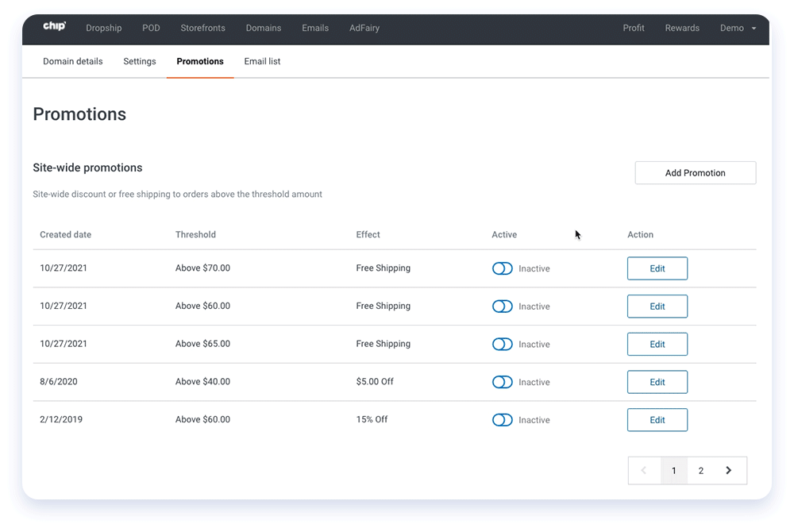794x532 pixels.
Task: Click the Chip logo in the navigation bar
Action: coord(54,25)
